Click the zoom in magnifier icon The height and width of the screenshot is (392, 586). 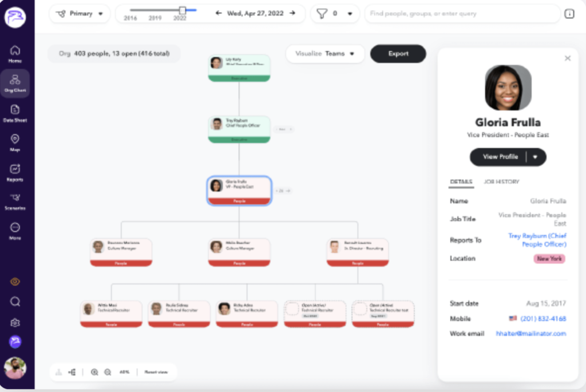pos(94,372)
